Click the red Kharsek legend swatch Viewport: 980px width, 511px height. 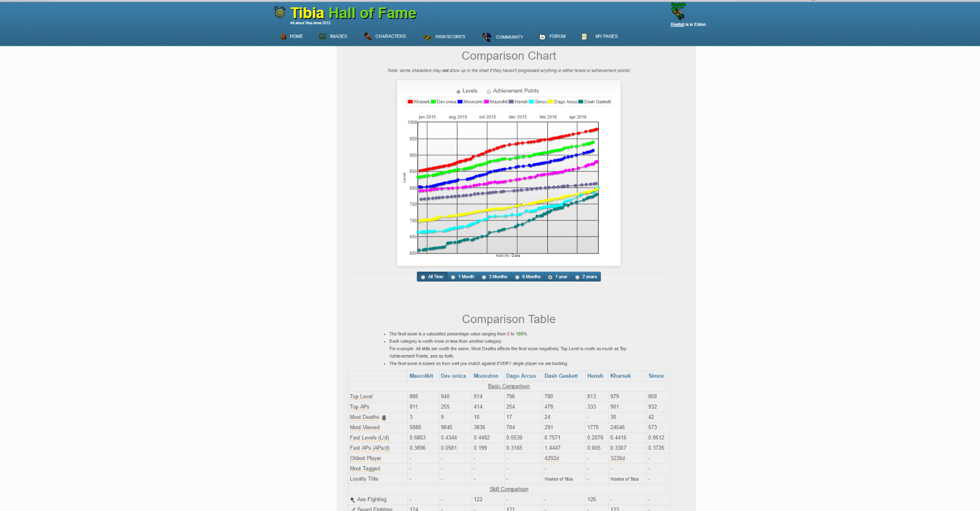pos(410,102)
